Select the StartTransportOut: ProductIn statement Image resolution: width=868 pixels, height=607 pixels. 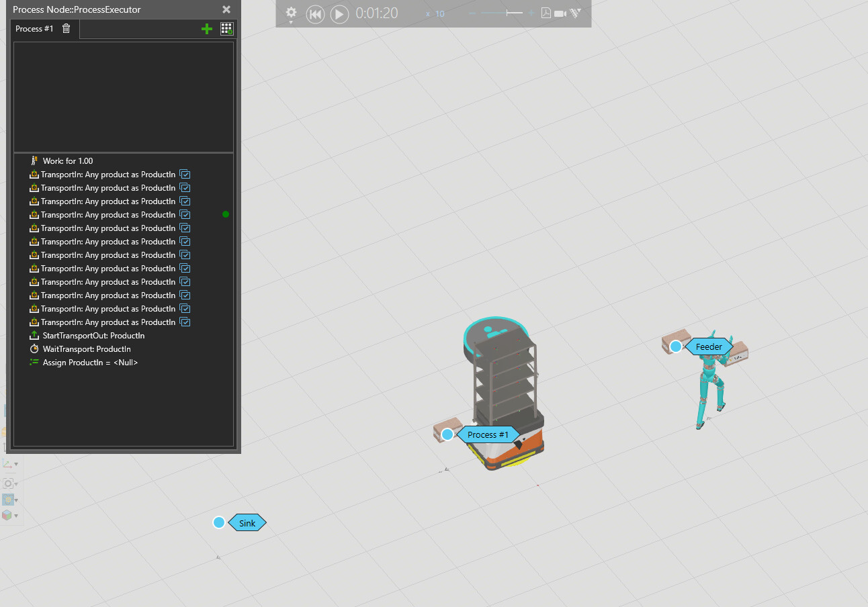[93, 336]
